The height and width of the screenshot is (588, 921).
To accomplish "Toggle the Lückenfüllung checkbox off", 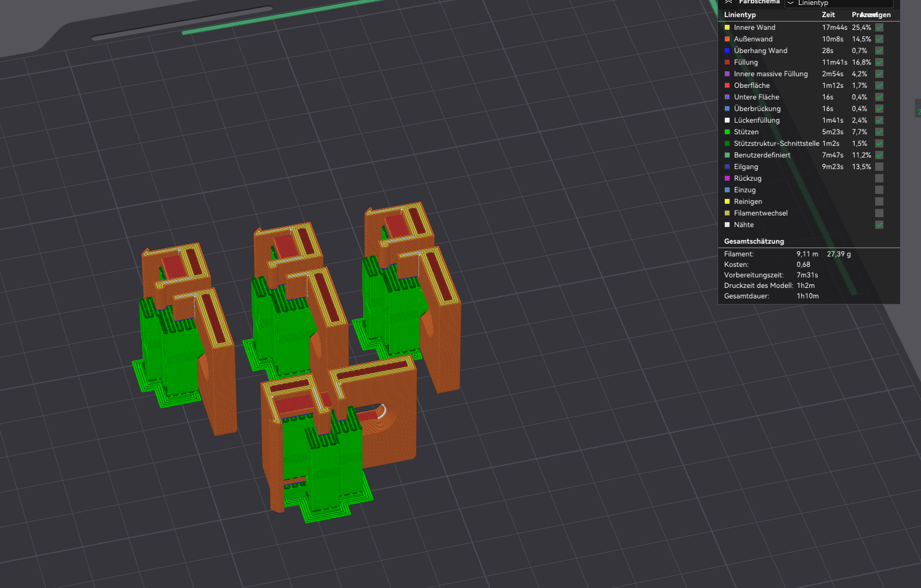I will 879,120.
